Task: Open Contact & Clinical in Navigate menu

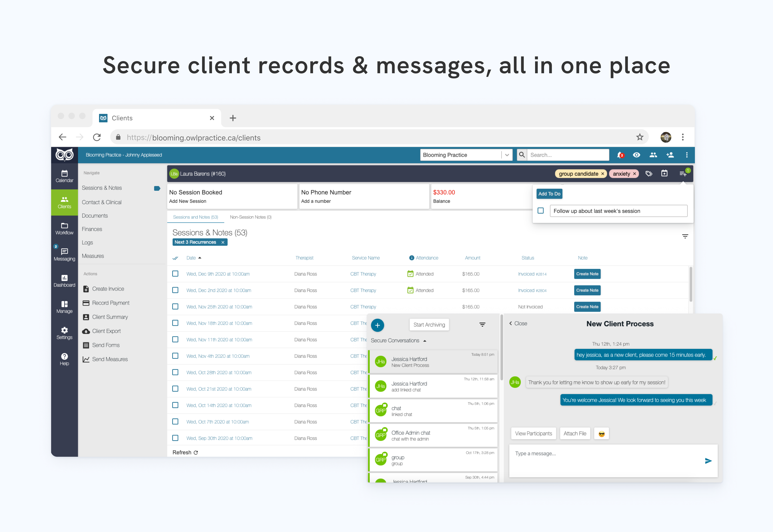Action: point(102,202)
